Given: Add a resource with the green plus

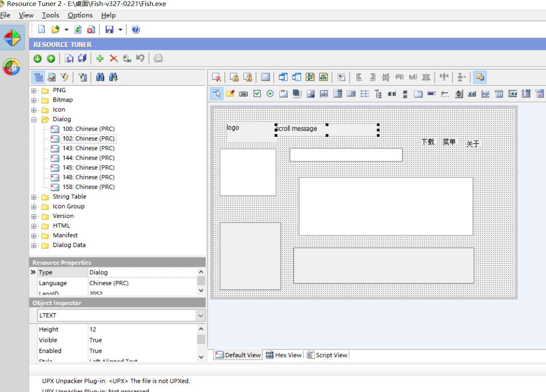Looking at the screenshot, I should point(100,59).
